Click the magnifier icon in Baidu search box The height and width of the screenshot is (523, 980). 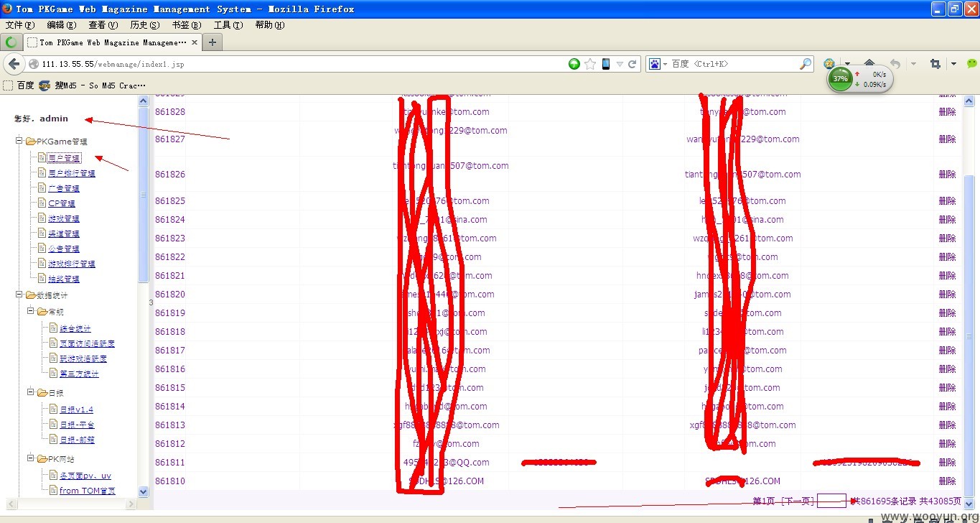click(806, 64)
